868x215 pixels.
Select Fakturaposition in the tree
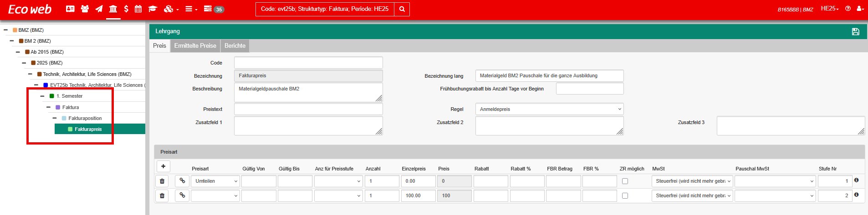(x=85, y=118)
